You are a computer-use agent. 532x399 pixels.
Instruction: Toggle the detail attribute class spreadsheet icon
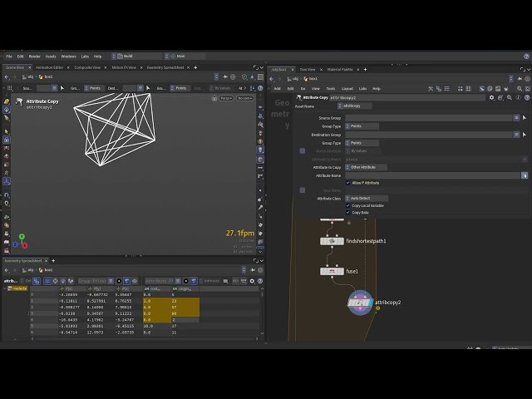[71, 281]
